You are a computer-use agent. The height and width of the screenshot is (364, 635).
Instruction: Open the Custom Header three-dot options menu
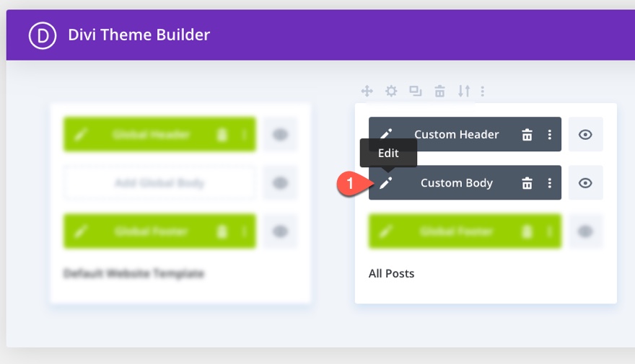click(550, 135)
